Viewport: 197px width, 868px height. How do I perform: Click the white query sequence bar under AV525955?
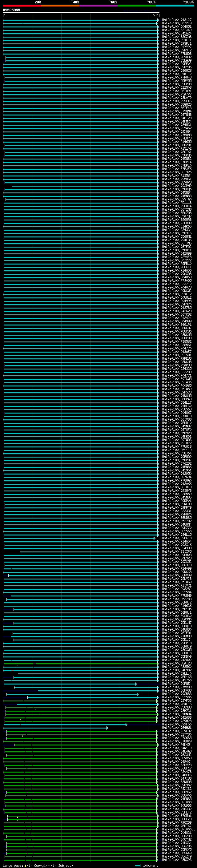tap(81, 12)
